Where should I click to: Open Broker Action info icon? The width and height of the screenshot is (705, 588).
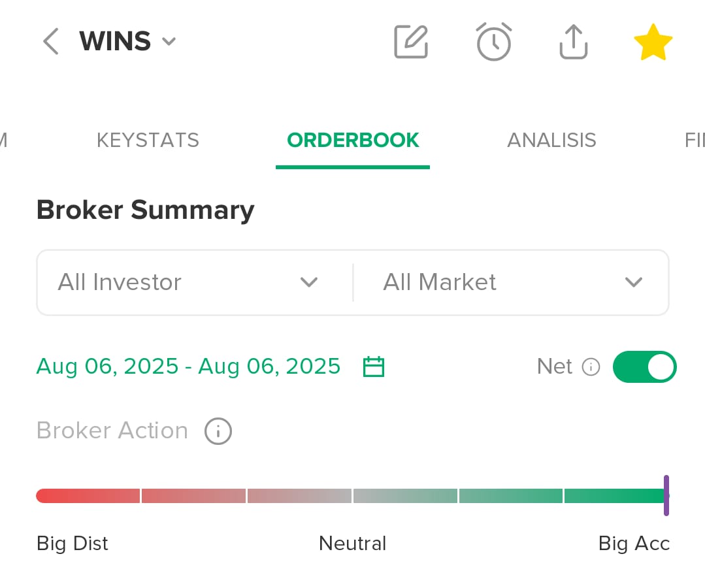(x=218, y=431)
